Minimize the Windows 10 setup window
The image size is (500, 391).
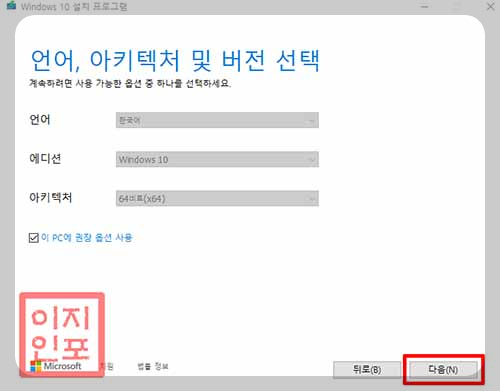(x=424, y=6)
